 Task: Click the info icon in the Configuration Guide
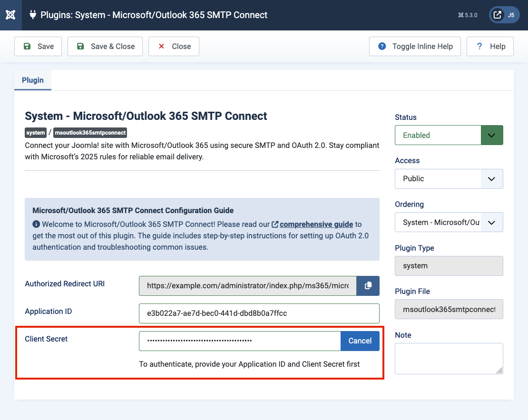tap(36, 225)
